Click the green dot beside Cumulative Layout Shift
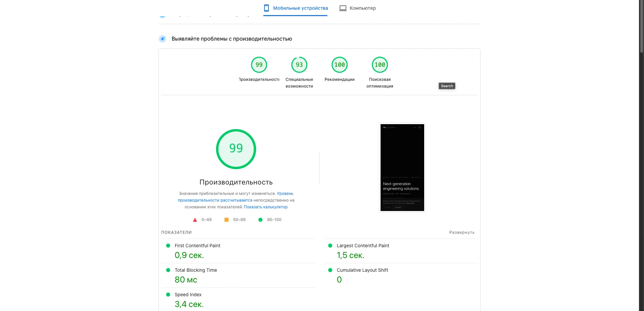Screen dimensions: 644x311 tap(330, 270)
